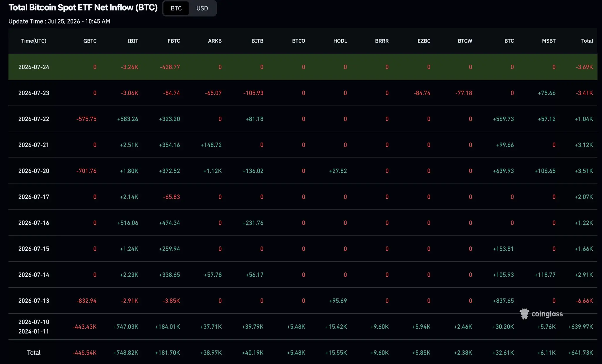This screenshot has width=602, height=364.
Task: Click the -443.43K GBTC value
Action: (85, 327)
